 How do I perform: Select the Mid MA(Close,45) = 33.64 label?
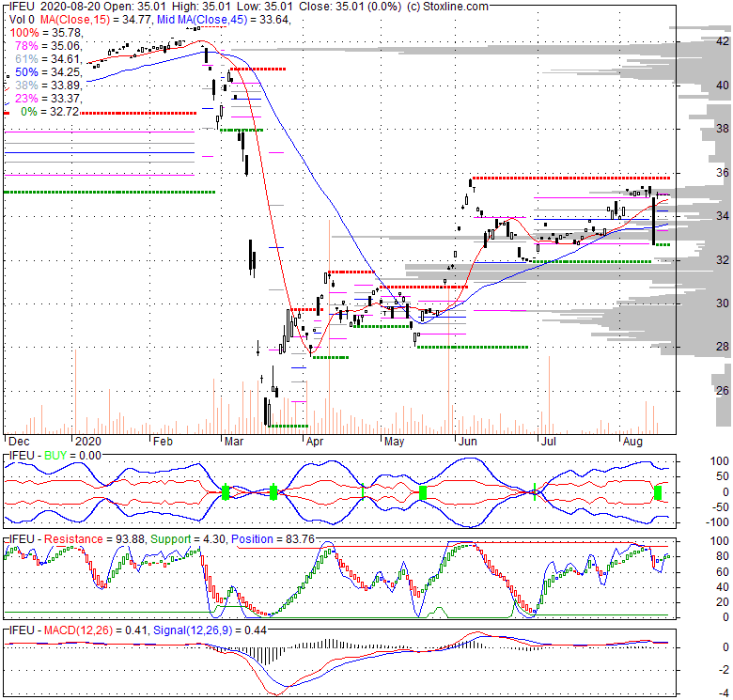pos(223,20)
